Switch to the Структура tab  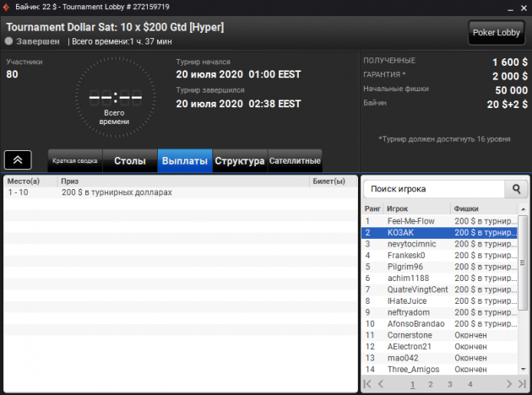[240, 160]
